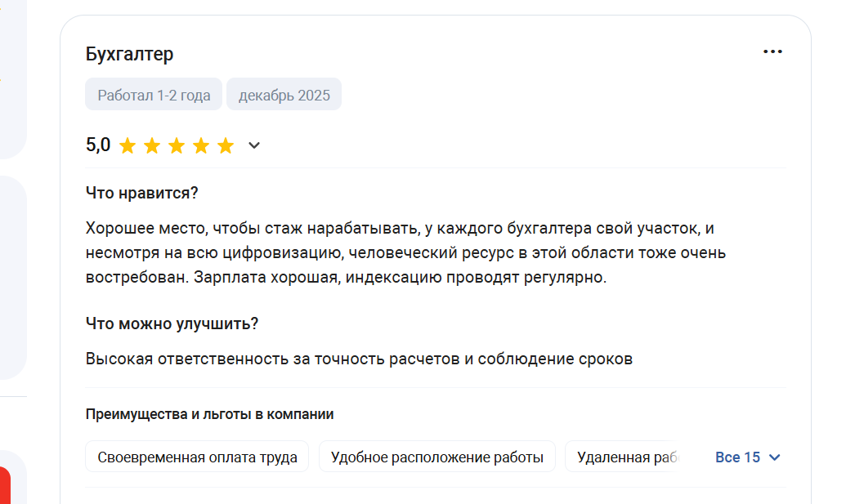This screenshot has height=504, width=855.
Task: Select the Удобное расположение работы tag
Action: point(436,457)
